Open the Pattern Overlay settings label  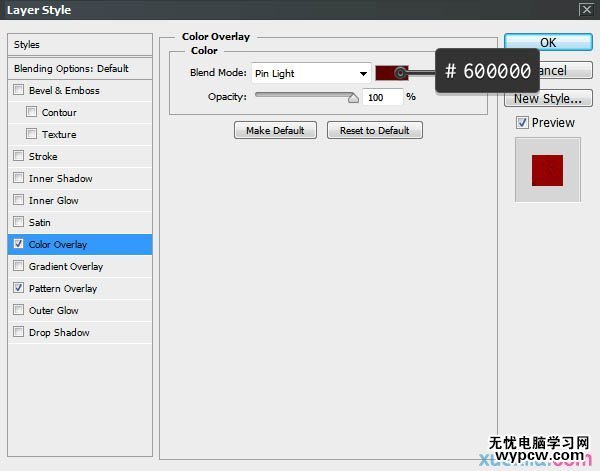(x=63, y=288)
